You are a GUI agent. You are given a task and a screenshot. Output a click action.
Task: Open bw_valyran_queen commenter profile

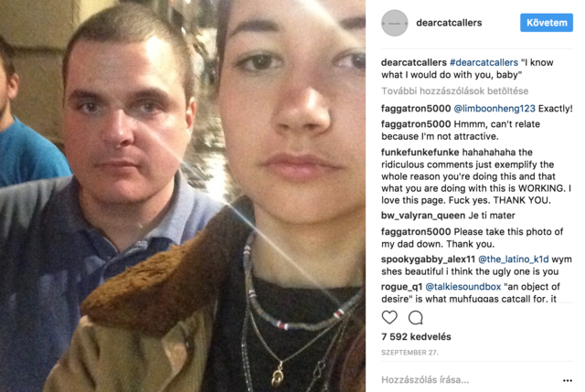click(423, 216)
